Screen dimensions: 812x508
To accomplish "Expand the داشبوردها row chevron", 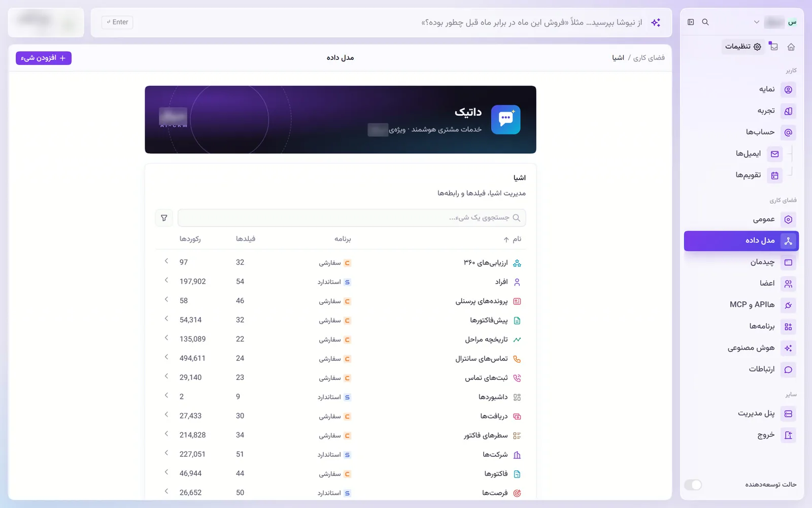I will pos(166,395).
